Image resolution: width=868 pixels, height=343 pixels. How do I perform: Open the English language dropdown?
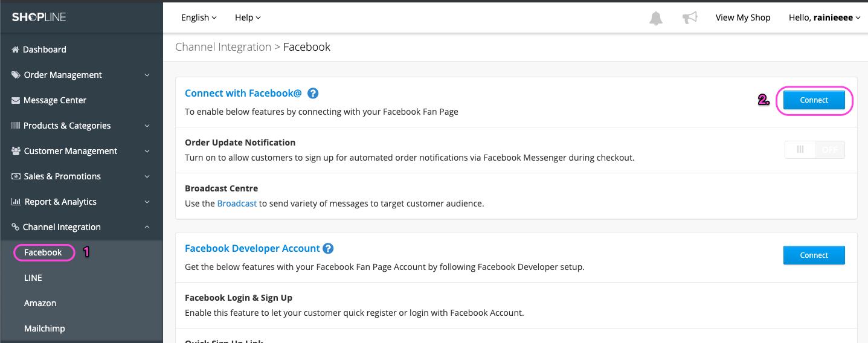tap(199, 18)
